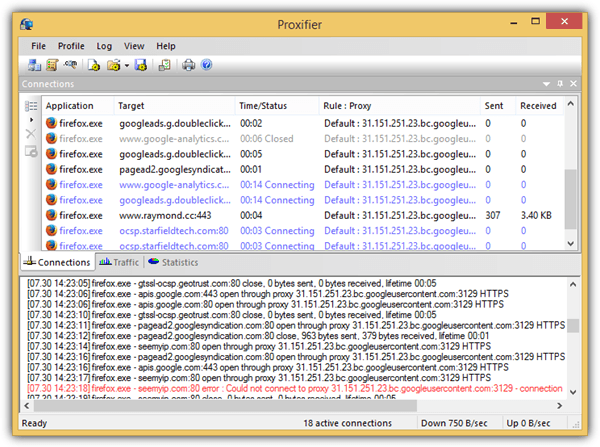Open Name Resolution settings toolbar icon
Image resolution: width=600 pixels, height=447 pixels.
pyautogui.click(x=70, y=64)
